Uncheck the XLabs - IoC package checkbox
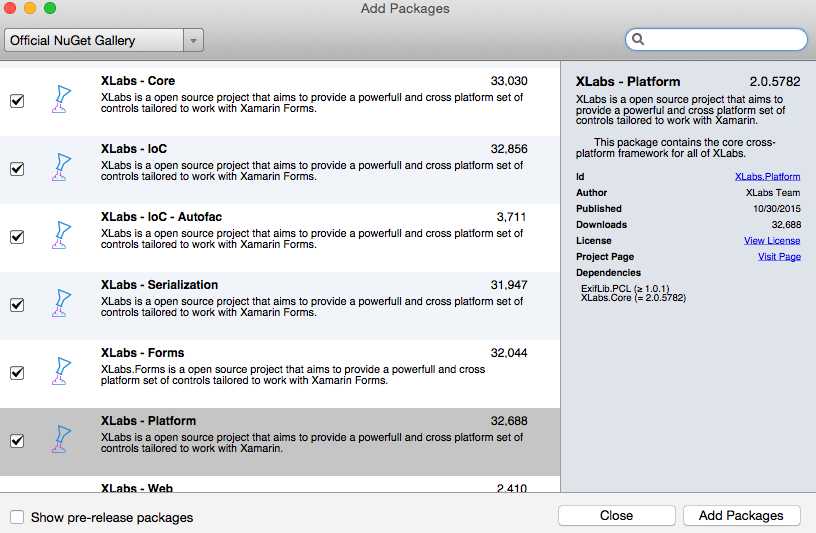Viewport: 816px width, 533px height. pos(17,169)
